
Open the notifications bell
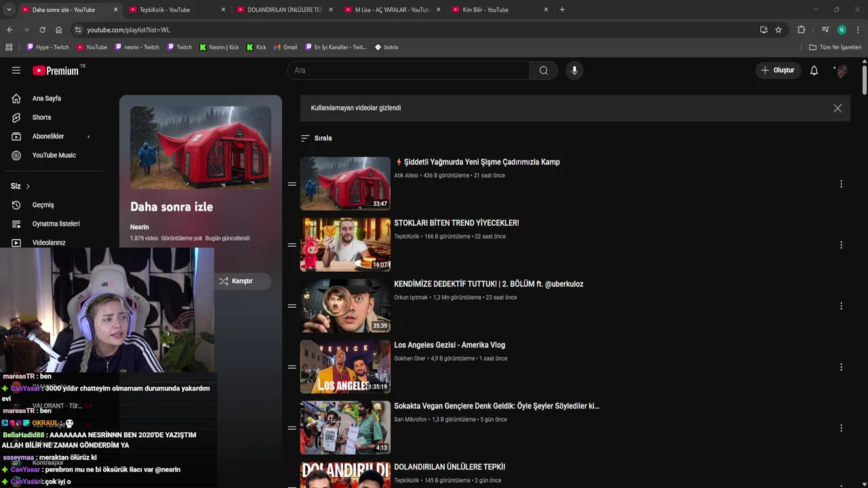(814, 70)
